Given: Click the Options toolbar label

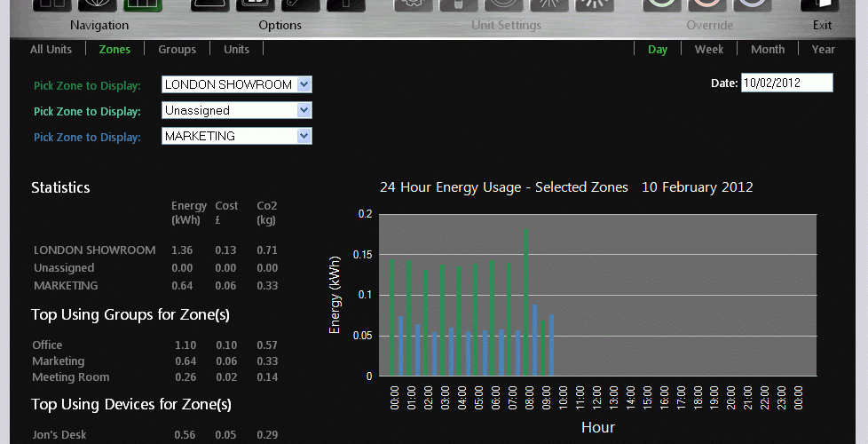Looking at the screenshot, I should [x=280, y=26].
